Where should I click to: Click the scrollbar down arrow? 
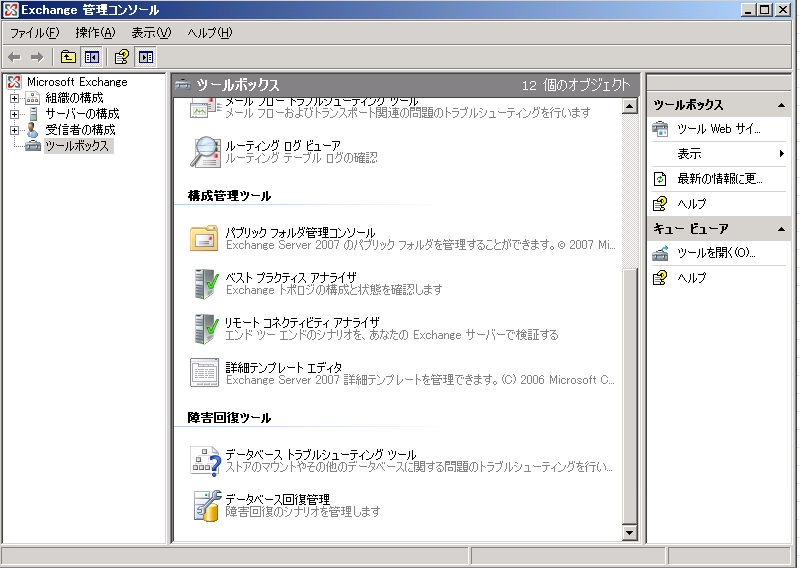(630, 533)
